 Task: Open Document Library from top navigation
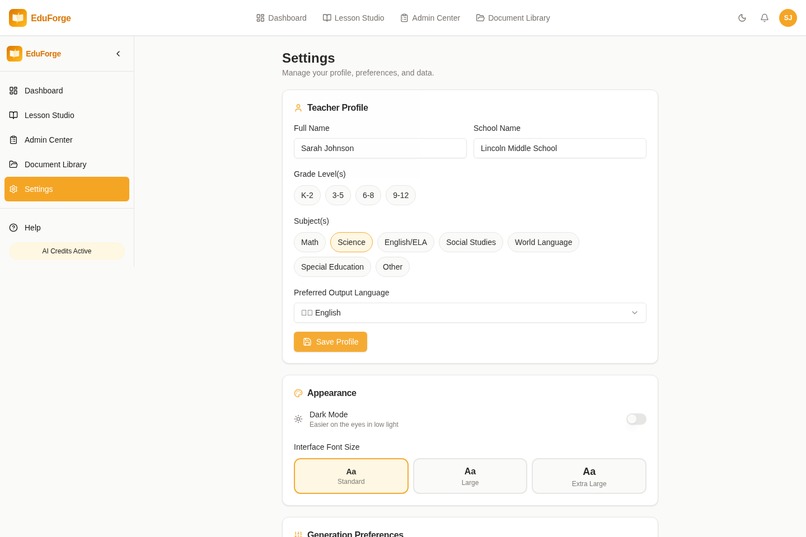click(x=513, y=18)
